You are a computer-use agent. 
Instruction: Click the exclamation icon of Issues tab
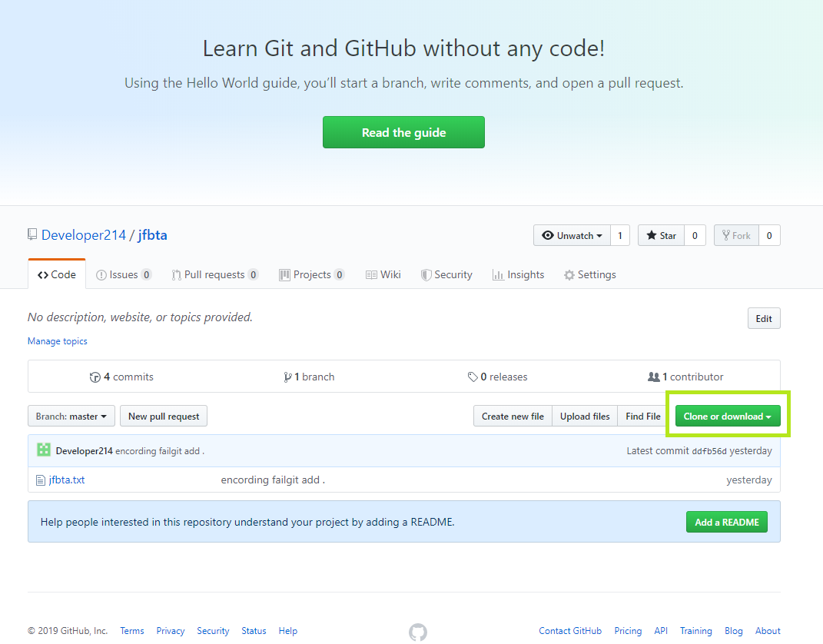(101, 275)
